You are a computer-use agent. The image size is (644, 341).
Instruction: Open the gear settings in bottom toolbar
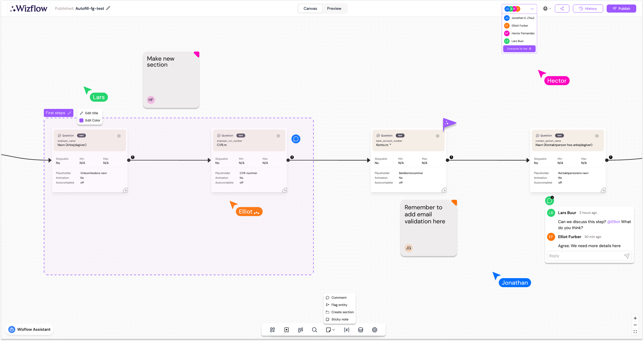375,330
